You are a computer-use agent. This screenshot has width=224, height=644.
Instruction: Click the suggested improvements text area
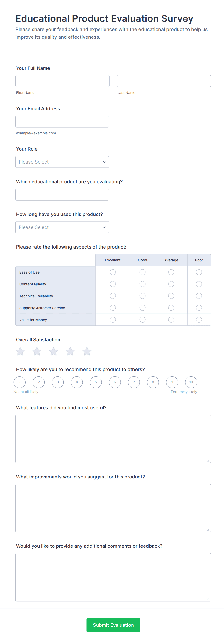113,508
